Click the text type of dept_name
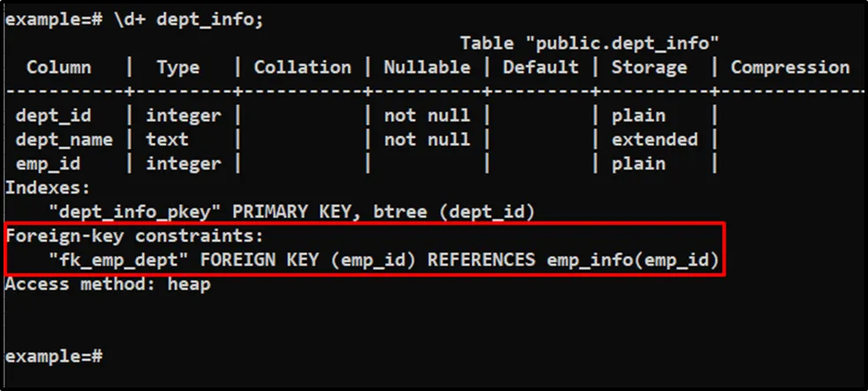The width and height of the screenshot is (868, 391). pyautogui.click(x=167, y=139)
